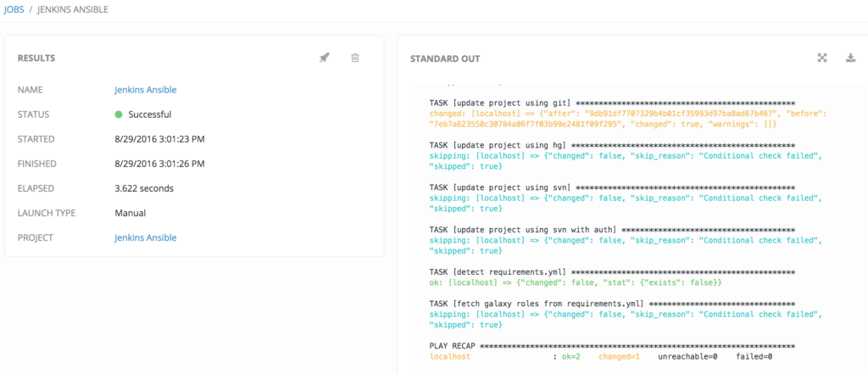Click the 'detect requirements.yml' task line

[x=509, y=272]
